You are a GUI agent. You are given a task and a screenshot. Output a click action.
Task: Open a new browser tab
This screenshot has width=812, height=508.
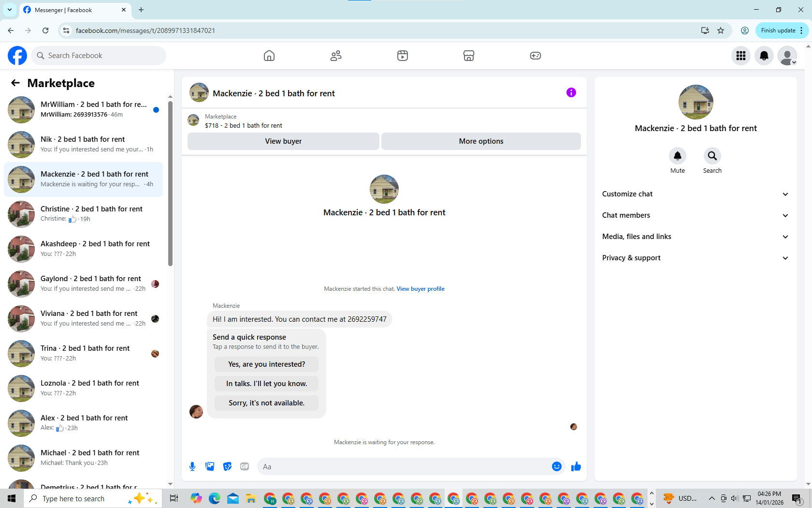pos(141,10)
